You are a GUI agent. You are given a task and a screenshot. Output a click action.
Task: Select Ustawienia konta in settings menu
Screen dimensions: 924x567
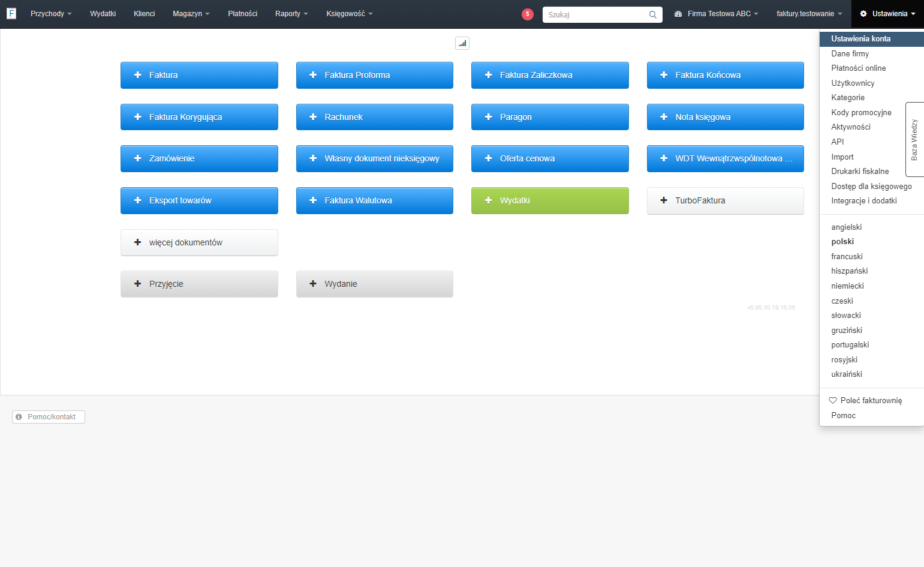pyautogui.click(x=872, y=39)
